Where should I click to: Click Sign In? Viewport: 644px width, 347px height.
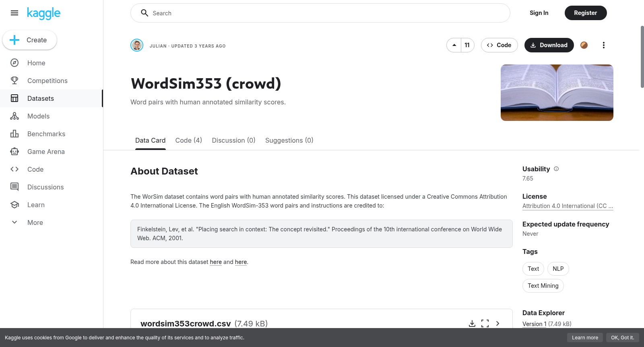[539, 13]
